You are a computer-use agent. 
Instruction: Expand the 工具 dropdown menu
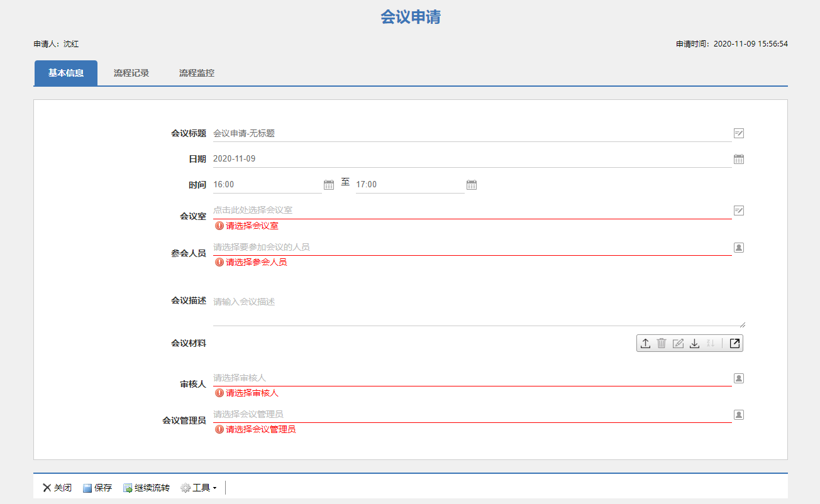[199, 488]
